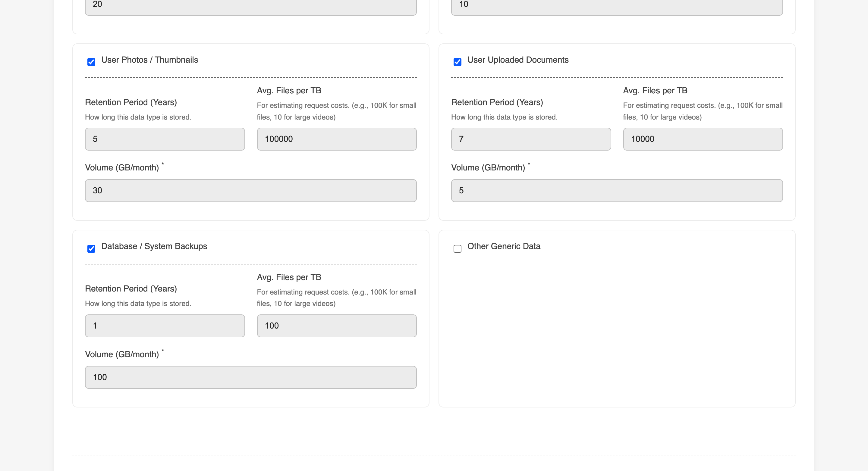Uncheck the User Photos / Thumbnails checkbox

tap(91, 62)
